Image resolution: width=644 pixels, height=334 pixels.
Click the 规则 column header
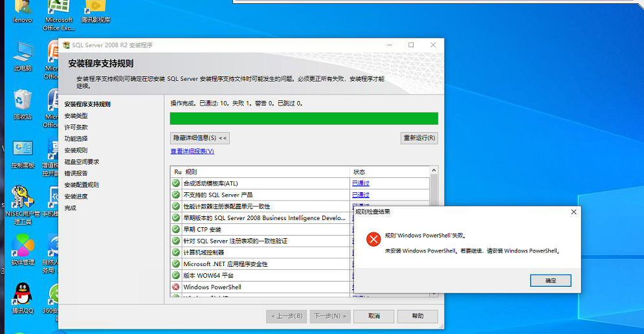[192, 172]
